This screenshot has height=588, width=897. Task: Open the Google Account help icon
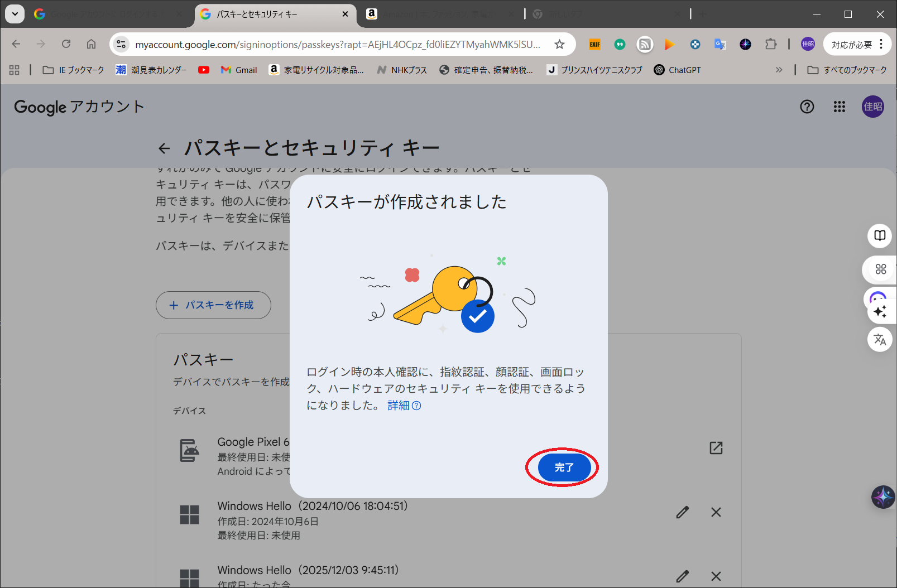click(807, 107)
